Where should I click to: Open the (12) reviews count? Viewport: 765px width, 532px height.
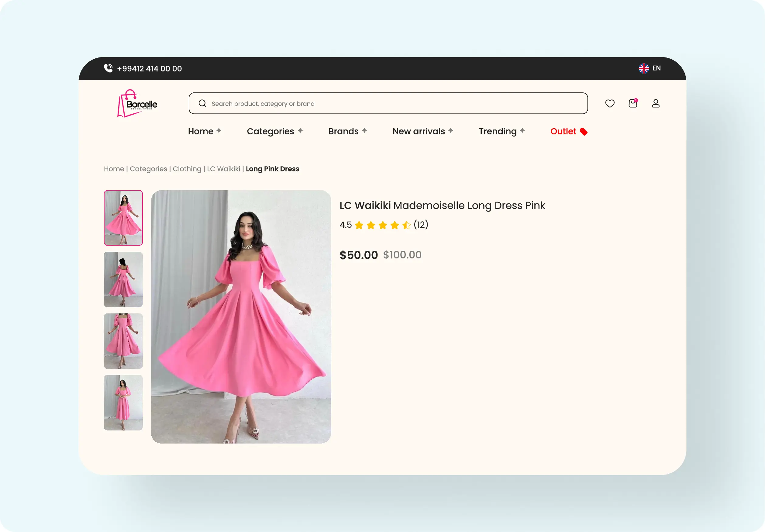tap(421, 225)
